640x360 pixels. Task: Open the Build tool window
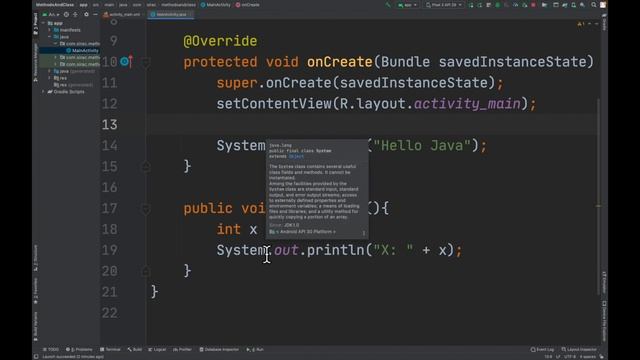pos(135,349)
